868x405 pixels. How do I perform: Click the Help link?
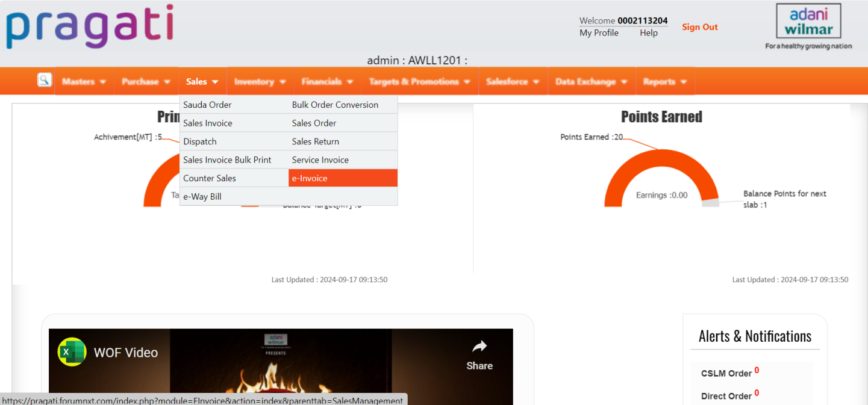click(649, 33)
